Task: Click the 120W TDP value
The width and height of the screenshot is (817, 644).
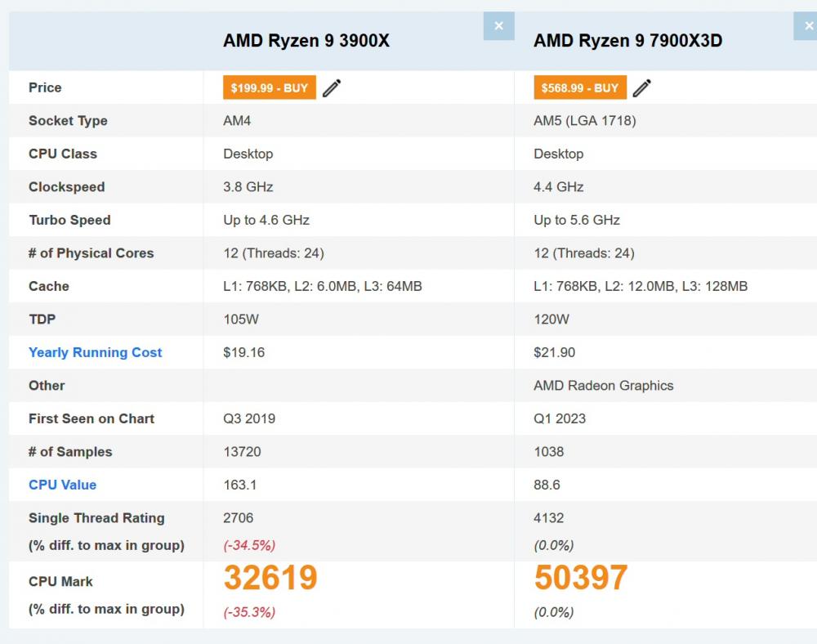Action: tap(551, 319)
